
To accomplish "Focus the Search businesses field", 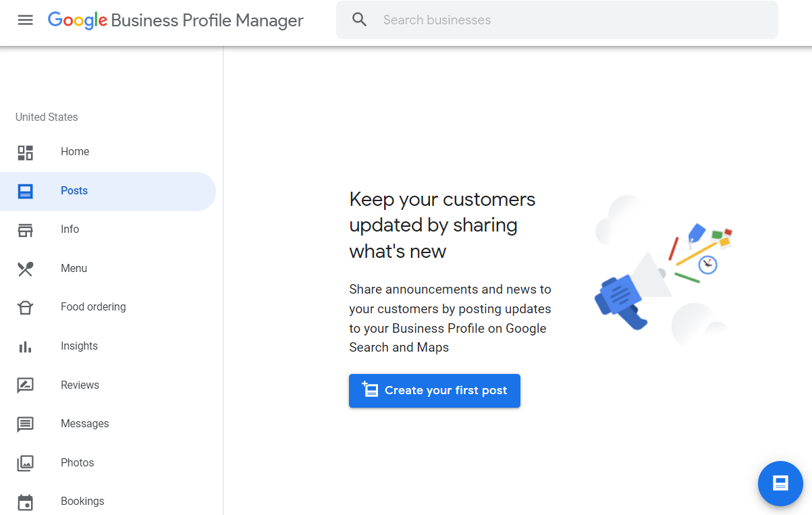I will pyautogui.click(x=557, y=20).
